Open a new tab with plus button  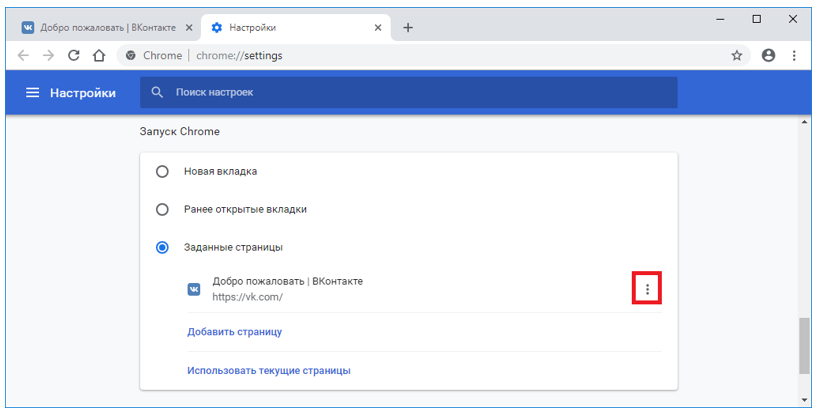pyautogui.click(x=408, y=28)
